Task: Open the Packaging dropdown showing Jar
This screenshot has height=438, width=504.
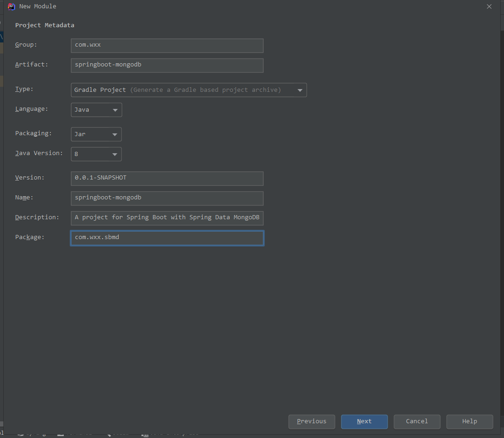Action: [96, 134]
